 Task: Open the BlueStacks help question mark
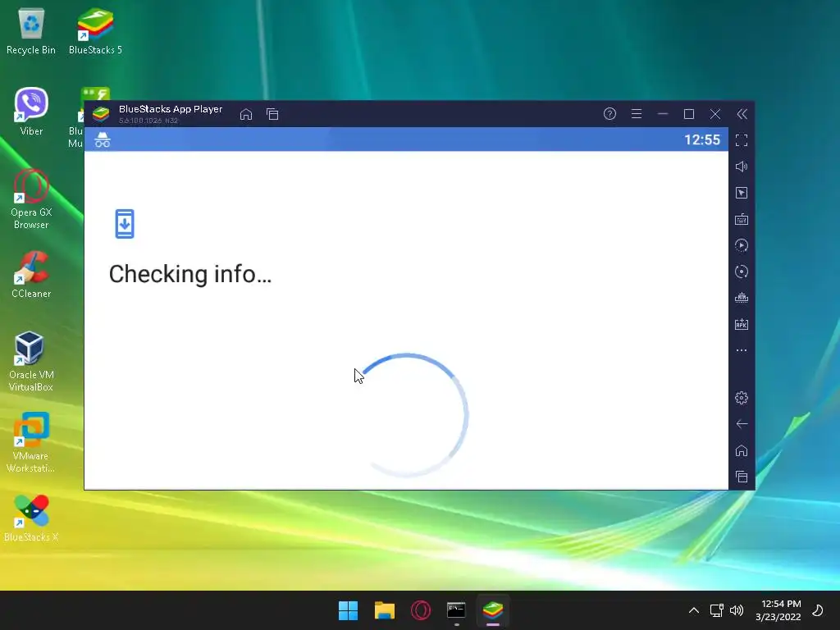pos(609,113)
